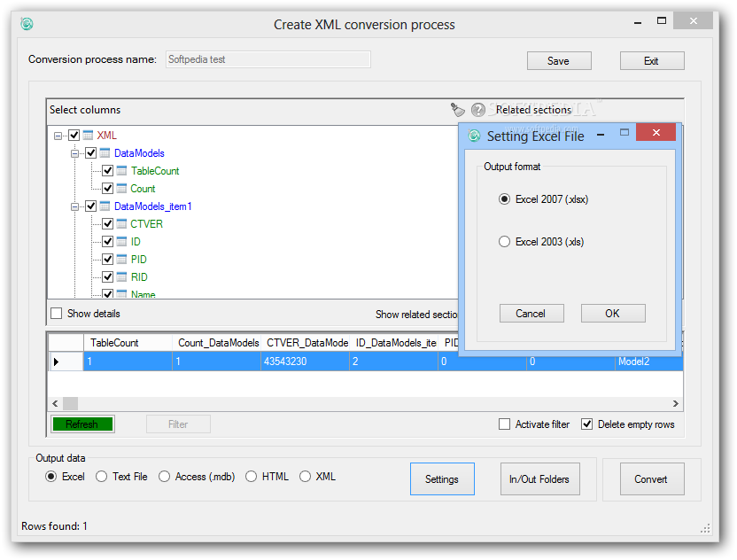Close the Setting Excel File dialog
This screenshot has height=560, width=737.
[656, 132]
